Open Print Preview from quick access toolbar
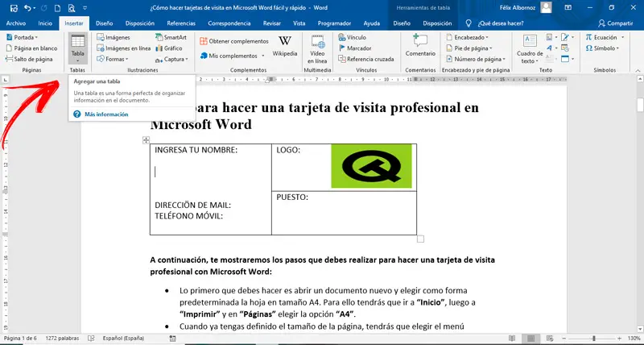 tap(72, 8)
